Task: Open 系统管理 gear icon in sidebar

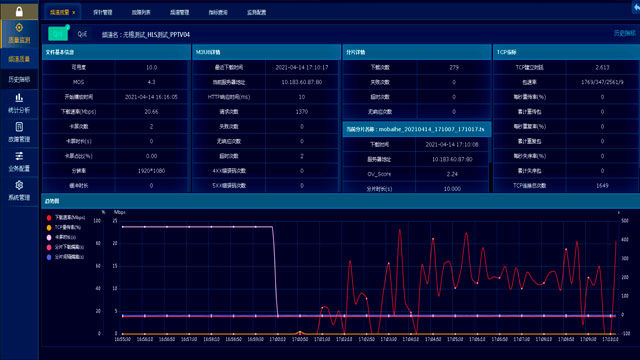Action: click(19, 185)
